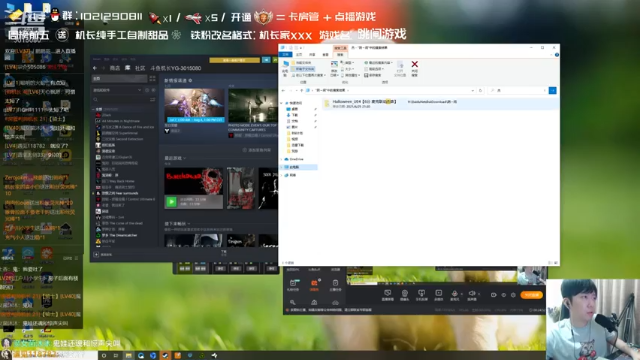The width and height of the screenshot is (640, 360).
Task: Switch to the Search tab in Explorer ribbon
Action: tap(340, 55)
